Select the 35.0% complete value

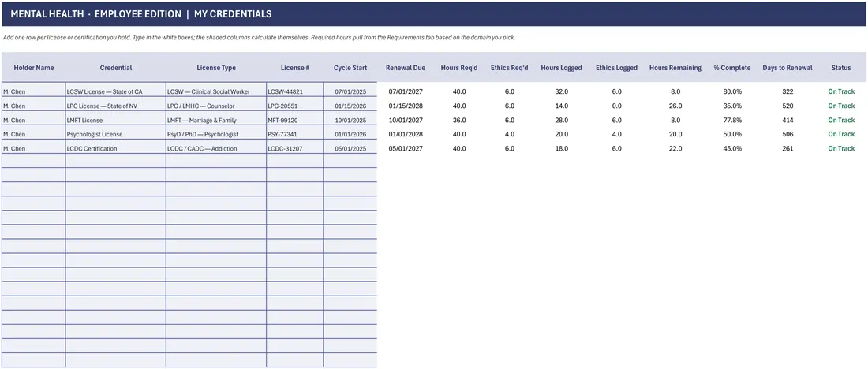point(733,106)
